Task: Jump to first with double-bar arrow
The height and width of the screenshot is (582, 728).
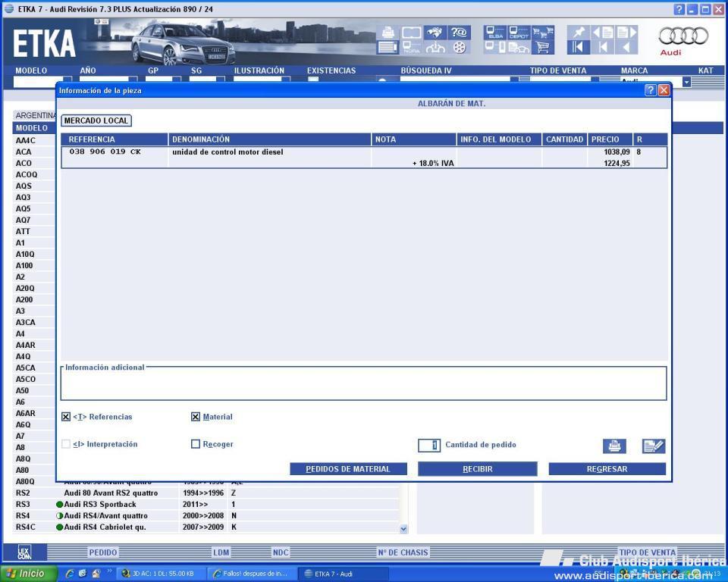Action: point(579,47)
